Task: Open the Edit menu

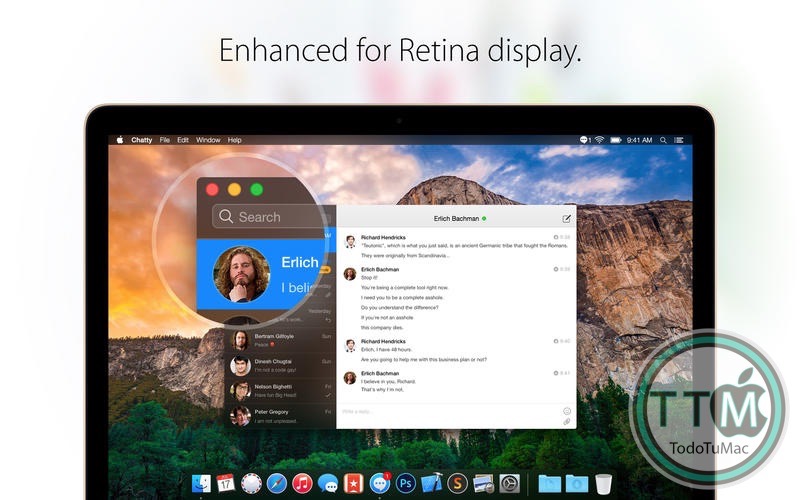Action: click(x=183, y=140)
